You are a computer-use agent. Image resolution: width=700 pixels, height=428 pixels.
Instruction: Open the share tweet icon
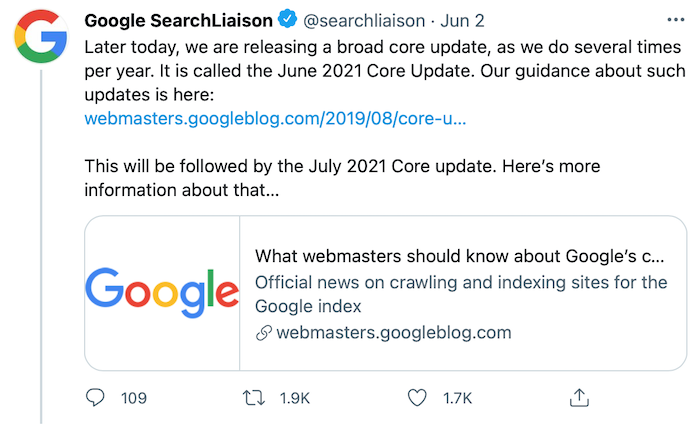click(x=579, y=397)
